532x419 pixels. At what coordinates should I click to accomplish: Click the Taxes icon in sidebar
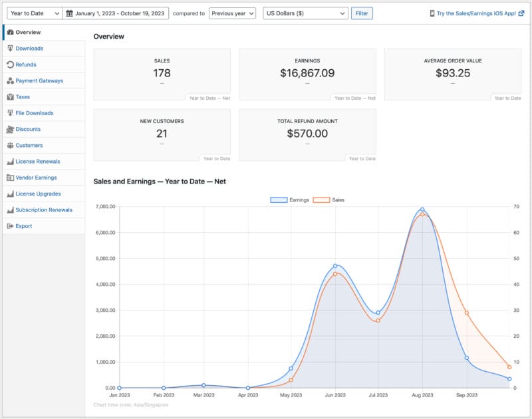click(x=10, y=97)
